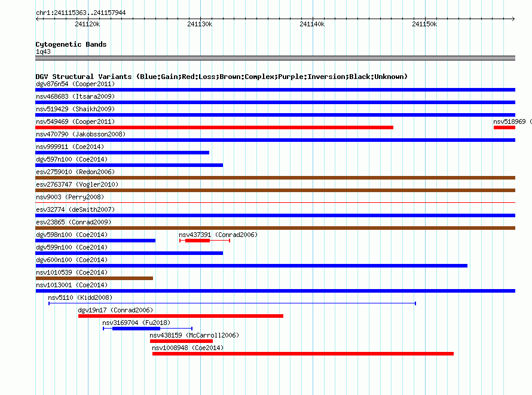Click the short brown bar of nsv1010539
The image size is (532, 395).
tap(94, 278)
